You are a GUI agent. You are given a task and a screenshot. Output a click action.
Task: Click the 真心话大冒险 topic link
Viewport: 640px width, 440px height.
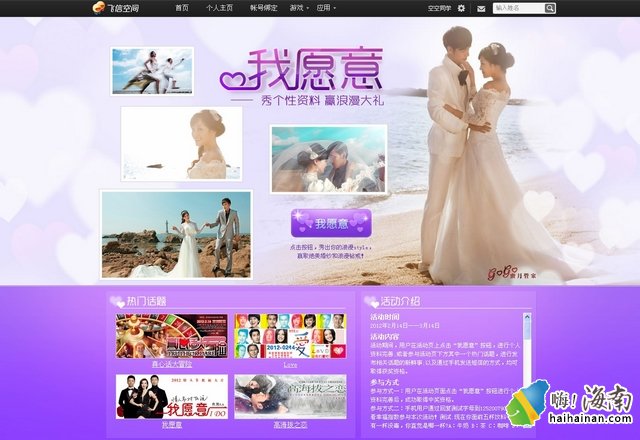(x=172, y=364)
